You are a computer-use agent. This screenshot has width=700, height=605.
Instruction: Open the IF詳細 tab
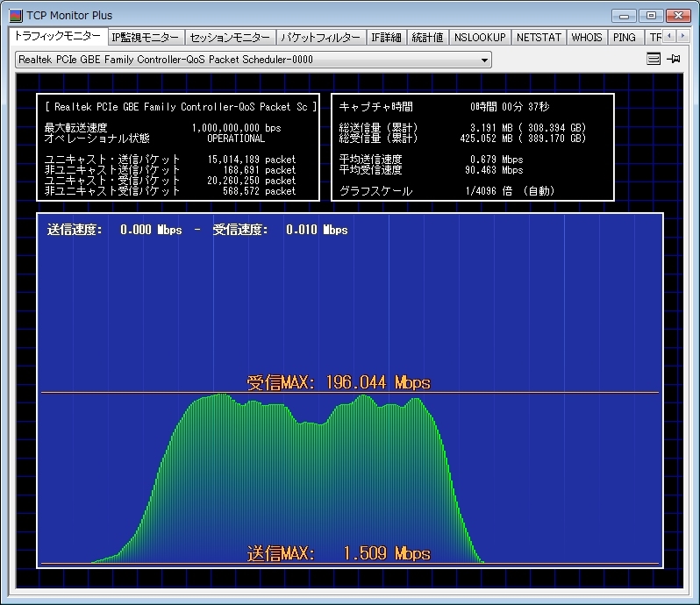tap(386, 38)
